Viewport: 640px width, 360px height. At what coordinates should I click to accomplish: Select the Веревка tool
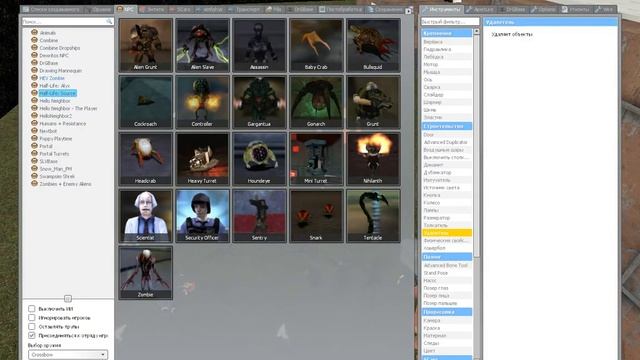(x=447, y=42)
